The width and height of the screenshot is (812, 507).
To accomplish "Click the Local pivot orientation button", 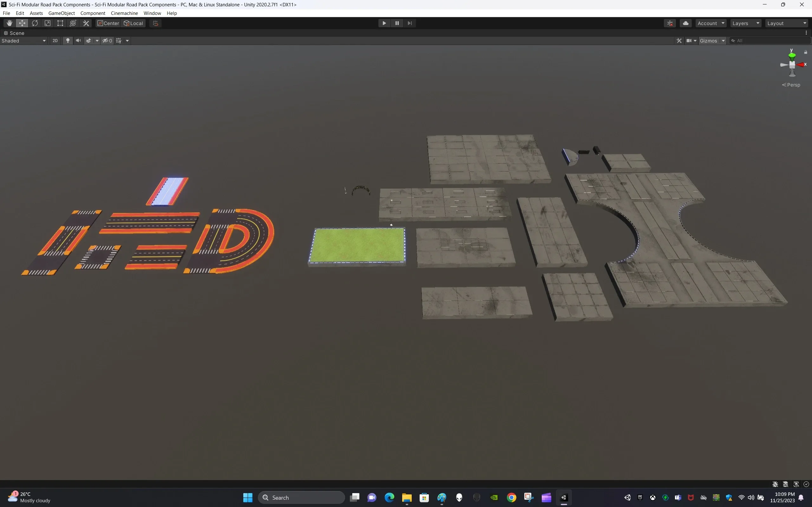I will pyautogui.click(x=133, y=23).
